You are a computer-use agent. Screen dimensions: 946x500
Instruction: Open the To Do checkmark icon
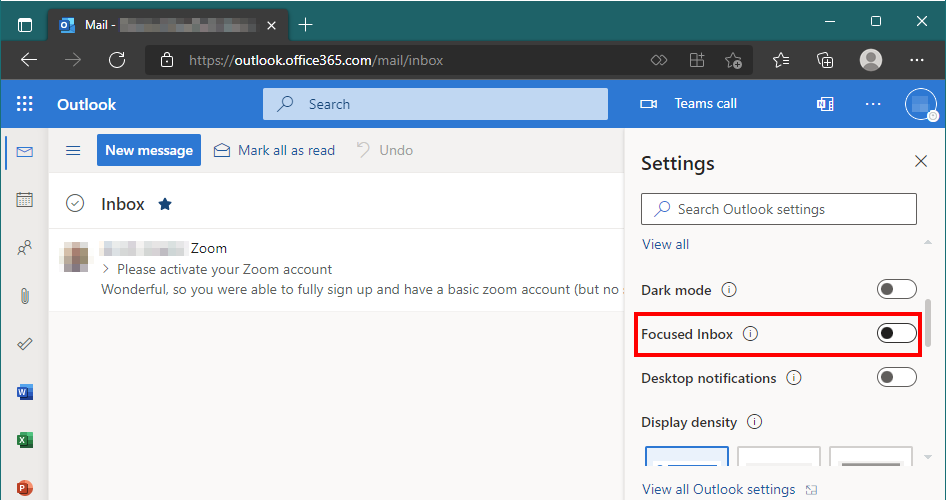(25, 344)
